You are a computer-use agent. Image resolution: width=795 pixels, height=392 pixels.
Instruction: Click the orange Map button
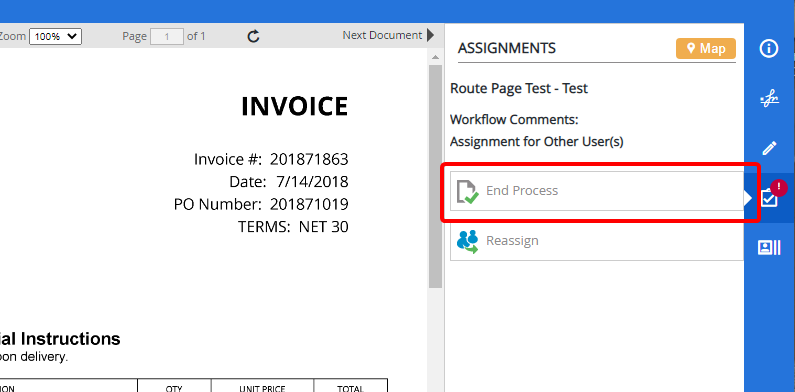706,49
